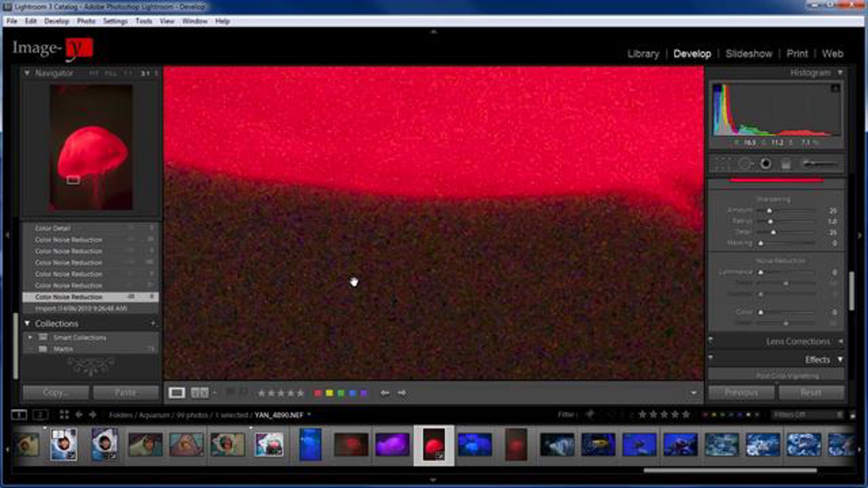Adjust the Sharpening Amount slider
This screenshot has width=868, height=488.
pos(769,210)
